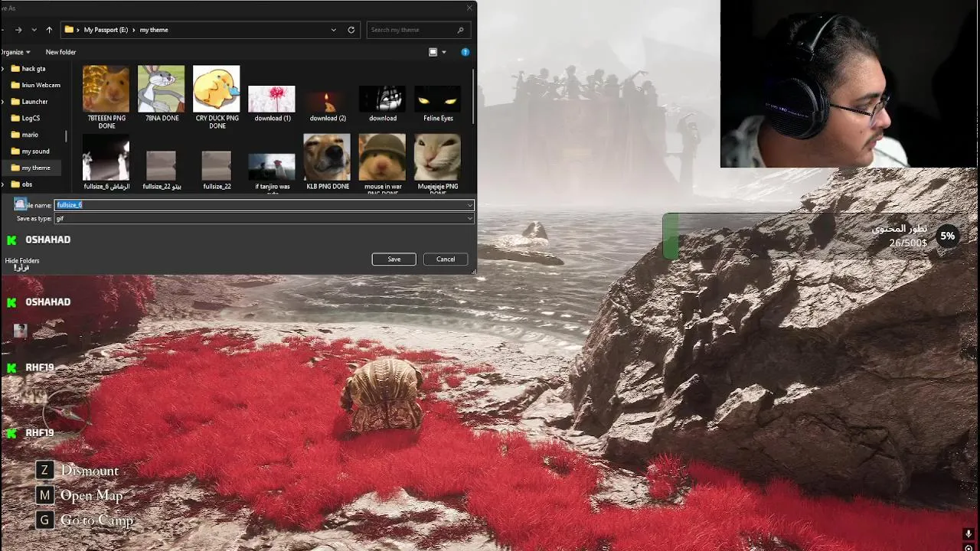Expand the hack gta folder
The width and height of the screenshot is (980, 551).
pyautogui.click(x=3, y=69)
